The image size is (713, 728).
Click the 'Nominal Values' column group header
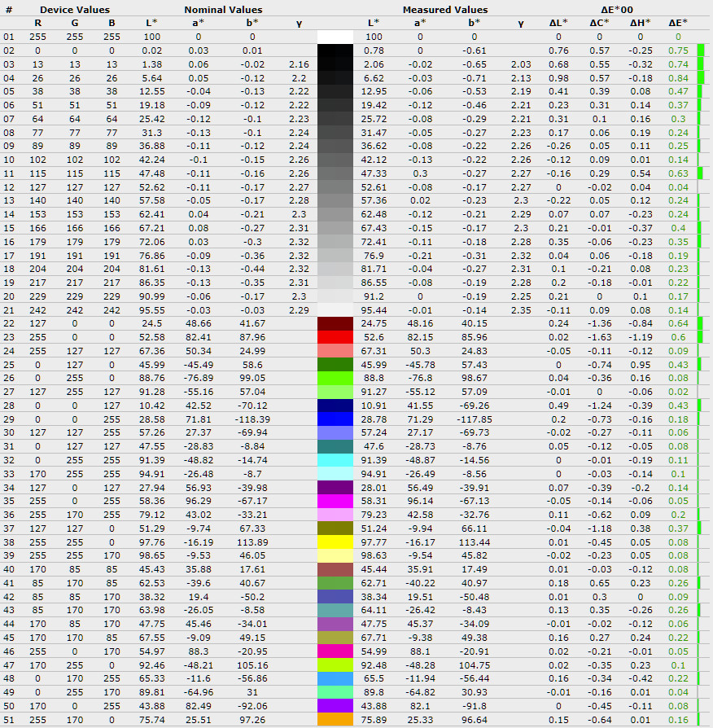pos(223,10)
